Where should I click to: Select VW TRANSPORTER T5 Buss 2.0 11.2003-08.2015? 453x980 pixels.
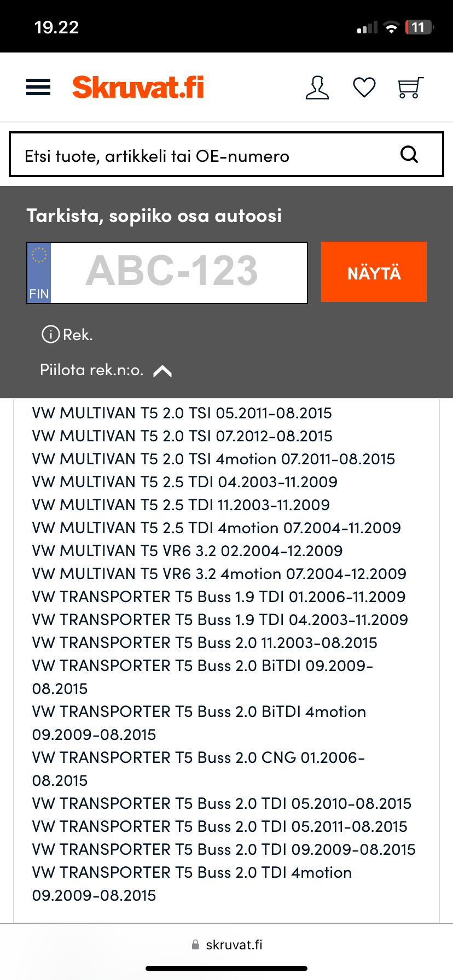pyautogui.click(x=205, y=643)
